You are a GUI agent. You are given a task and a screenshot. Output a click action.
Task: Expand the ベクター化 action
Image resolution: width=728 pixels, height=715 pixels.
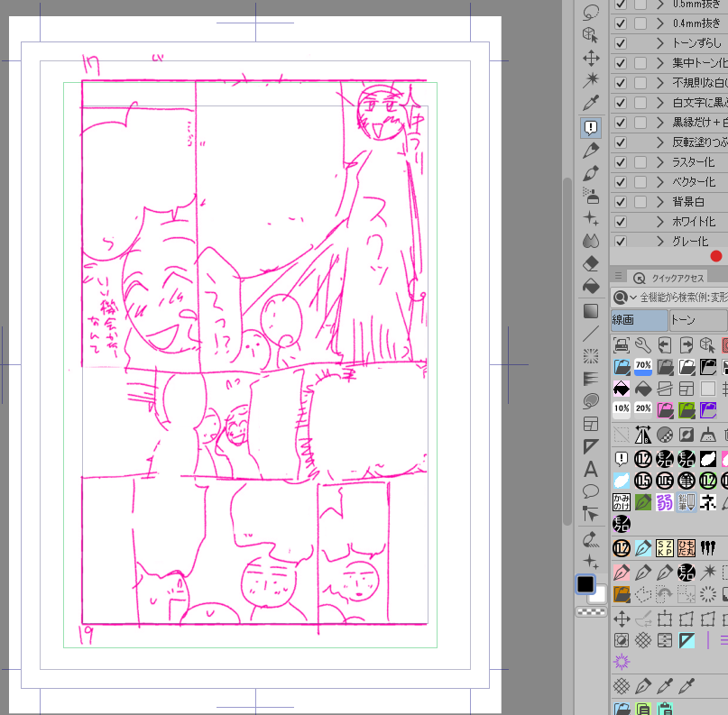[x=660, y=182]
